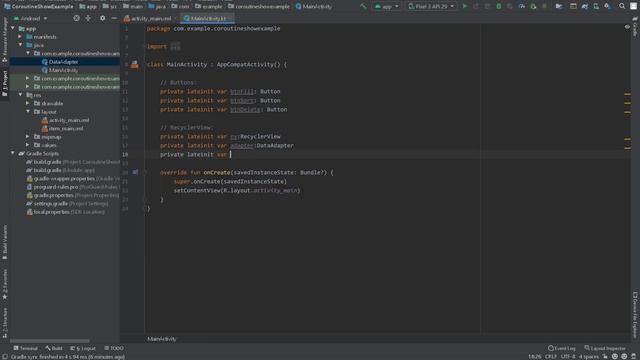Open the Terminal tool window tab
The height and width of the screenshot is (360, 640).
[26, 348]
